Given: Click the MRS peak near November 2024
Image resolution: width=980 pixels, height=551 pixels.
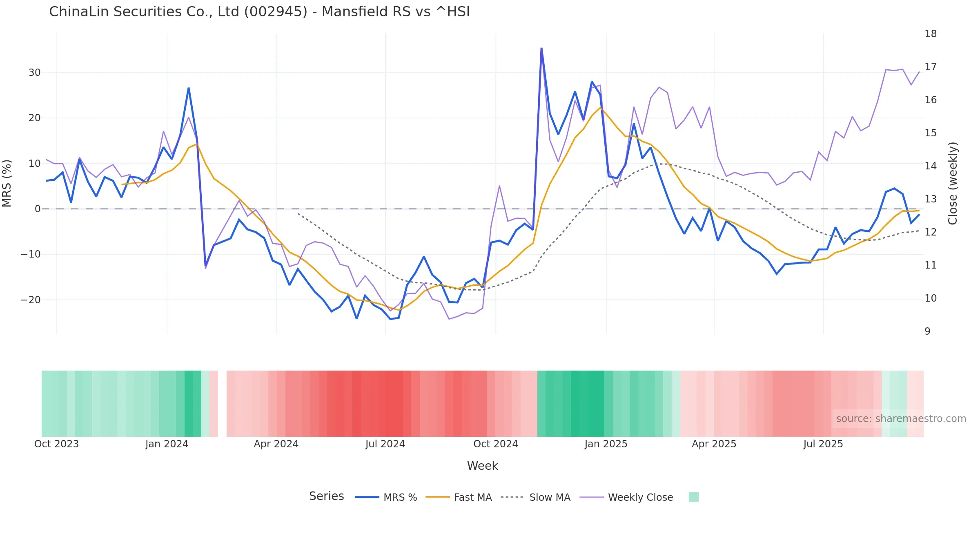Looking at the screenshot, I should [541, 49].
